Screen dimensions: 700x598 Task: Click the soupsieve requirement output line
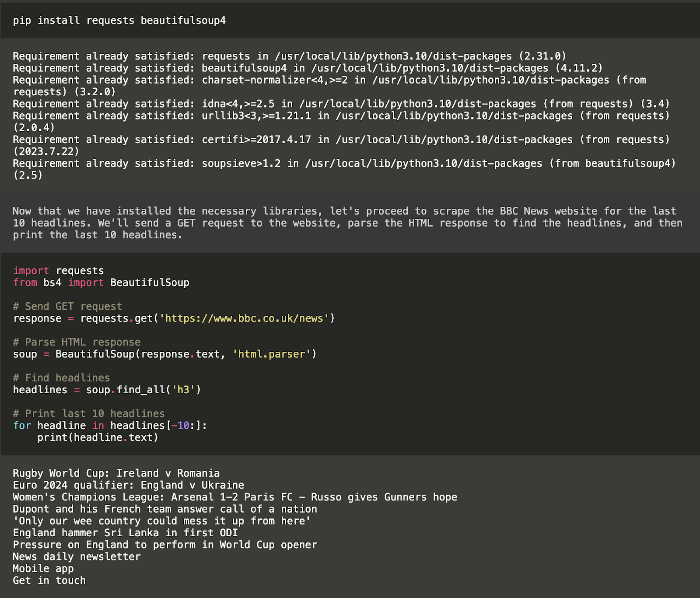(x=344, y=169)
